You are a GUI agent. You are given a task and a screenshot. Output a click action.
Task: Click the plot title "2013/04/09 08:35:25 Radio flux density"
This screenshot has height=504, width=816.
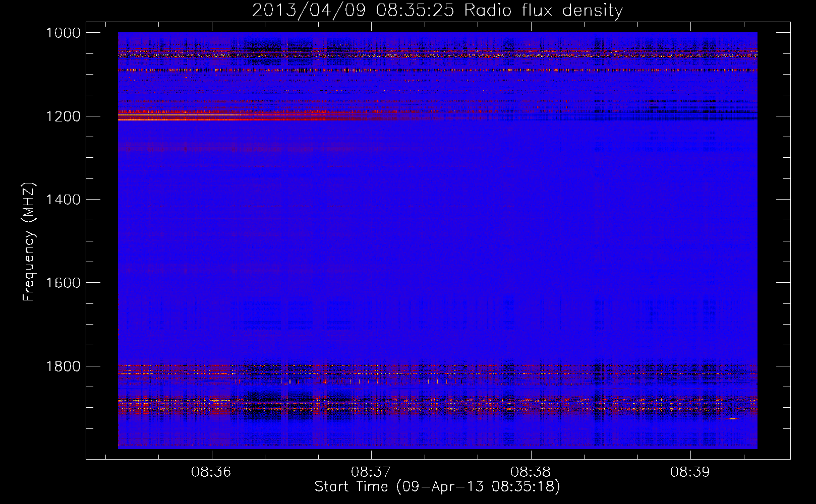[x=437, y=11]
